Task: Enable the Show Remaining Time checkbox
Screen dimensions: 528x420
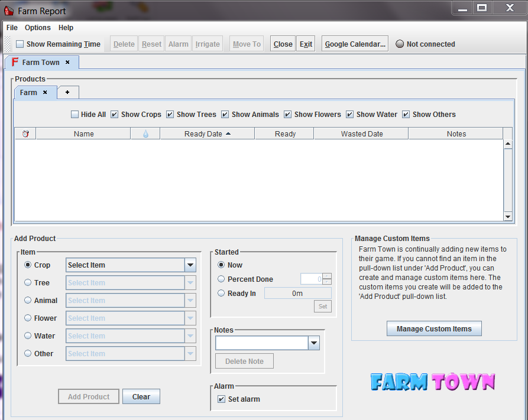Action: [20, 44]
